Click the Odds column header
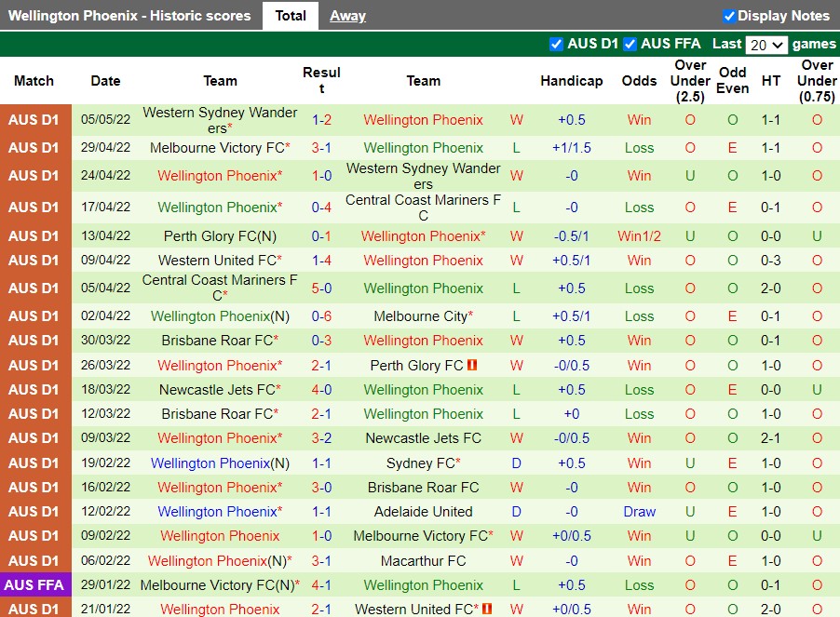Viewport: 840px width, 617px height. click(x=639, y=81)
